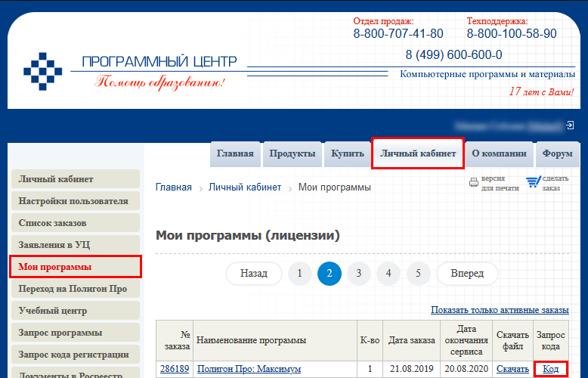Open Документы в Росреестр sidebar item
This screenshot has height=378, width=588.
76,373
